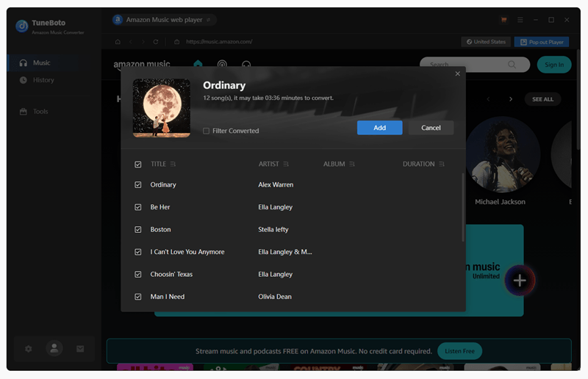Uncheck the Ordinary song checkbox
This screenshot has height=379, width=588.
pyautogui.click(x=138, y=185)
